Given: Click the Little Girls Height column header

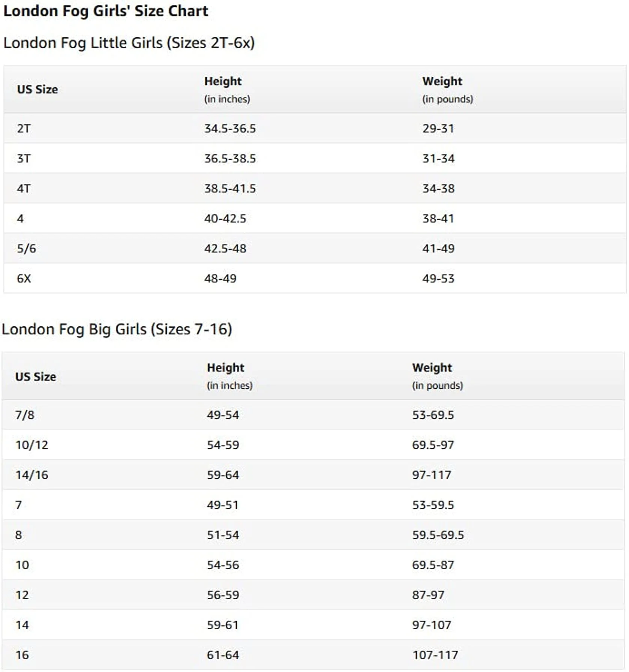Looking at the screenshot, I should click(x=227, y=90).
